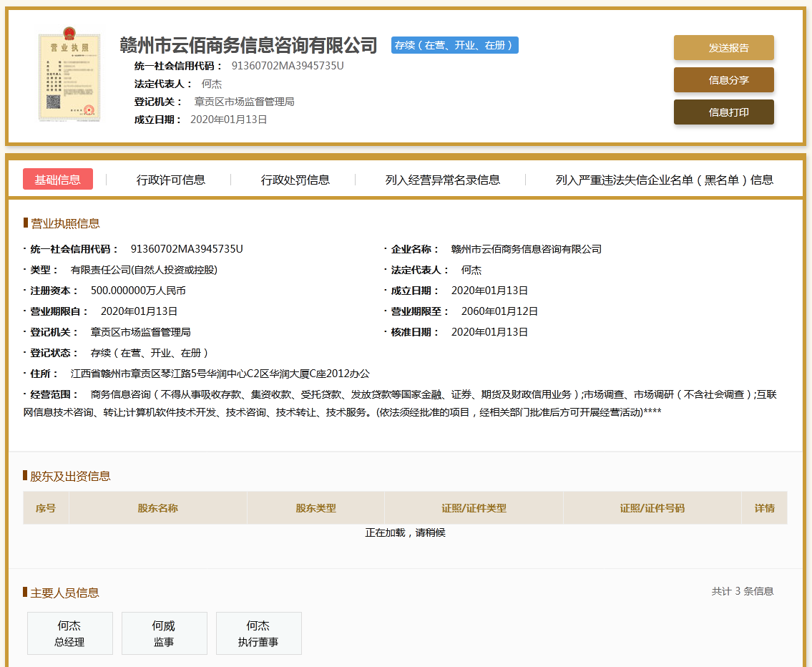Click the 信息分享 button
Image resolution: width=812 pixels, height=667 pixels.
(723, 79)
